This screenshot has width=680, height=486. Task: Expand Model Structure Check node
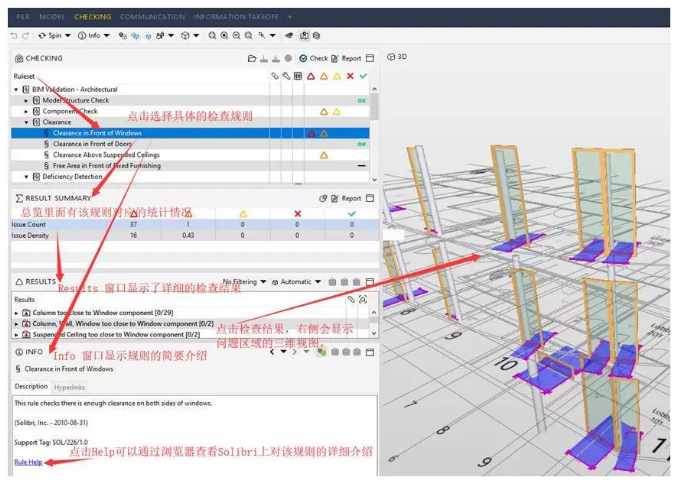coord(26,101)
